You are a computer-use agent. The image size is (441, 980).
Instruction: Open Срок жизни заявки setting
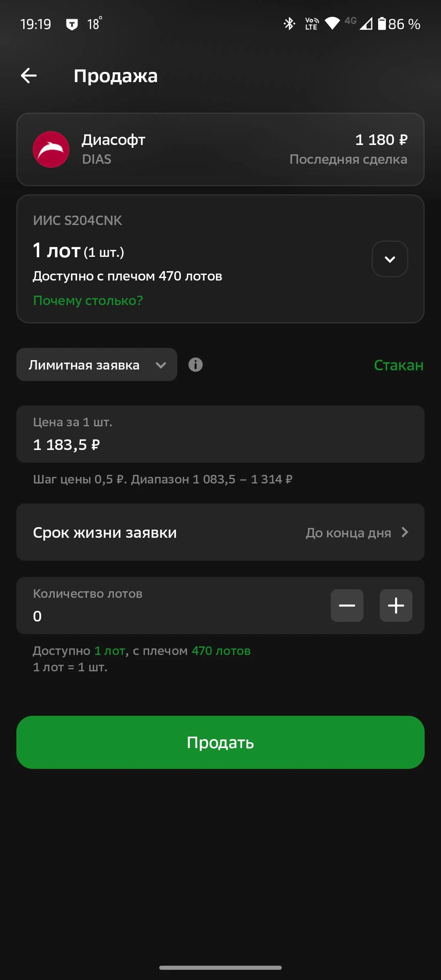click(220, 532)
